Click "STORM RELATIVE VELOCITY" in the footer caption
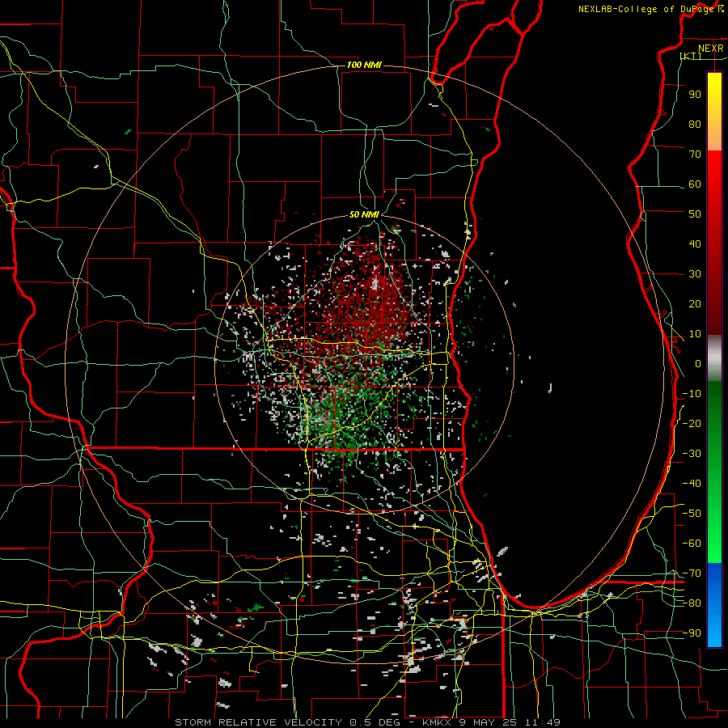 [x=258, y=722]
